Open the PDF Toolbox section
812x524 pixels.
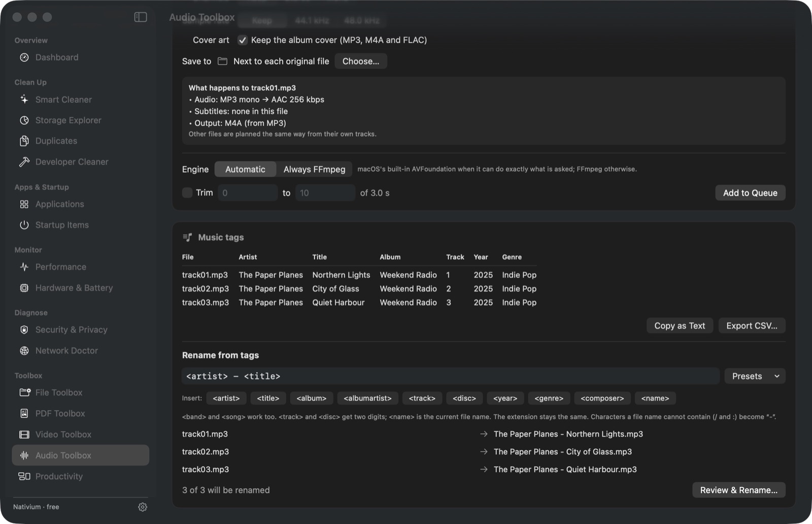80,413
